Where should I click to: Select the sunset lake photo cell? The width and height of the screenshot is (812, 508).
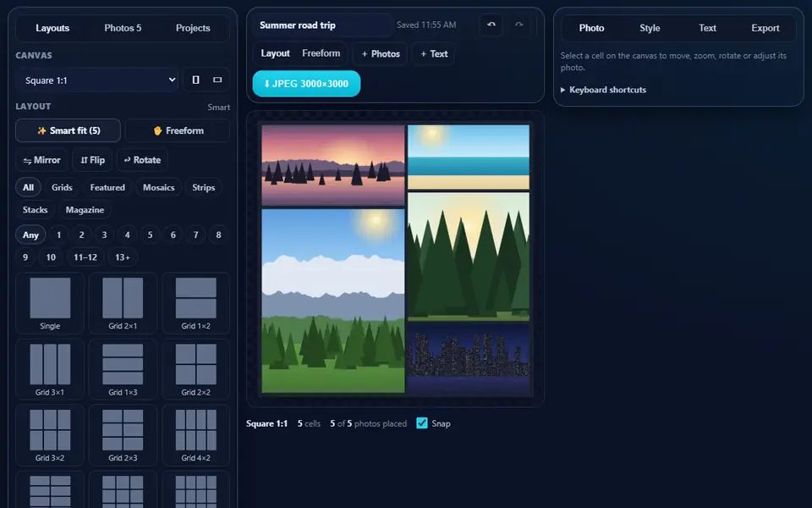333,165
